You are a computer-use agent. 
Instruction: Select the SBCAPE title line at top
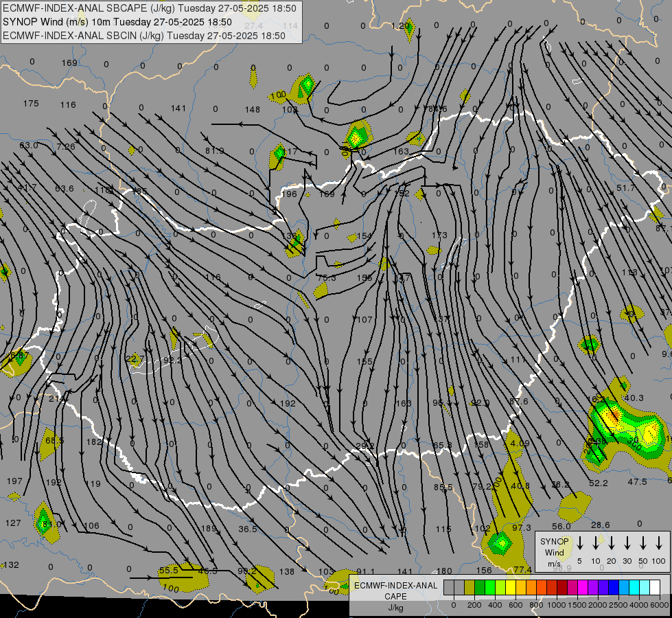tap(150, 8)
